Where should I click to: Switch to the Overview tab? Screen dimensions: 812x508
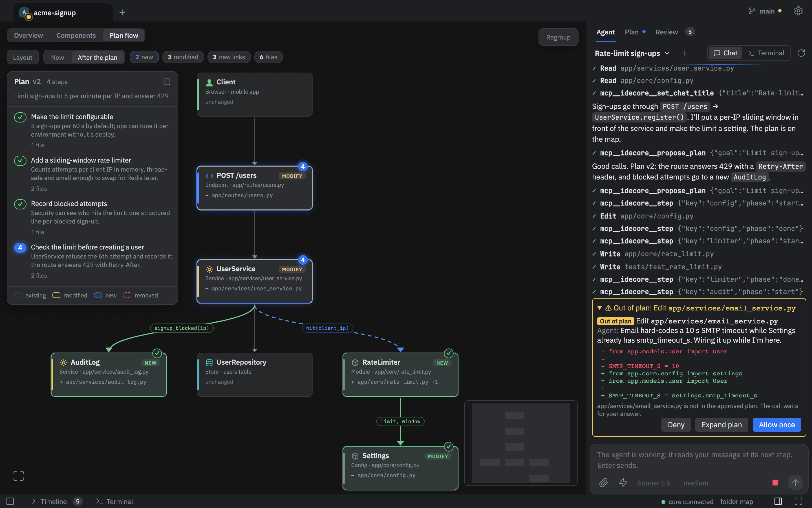pos(28,35)
